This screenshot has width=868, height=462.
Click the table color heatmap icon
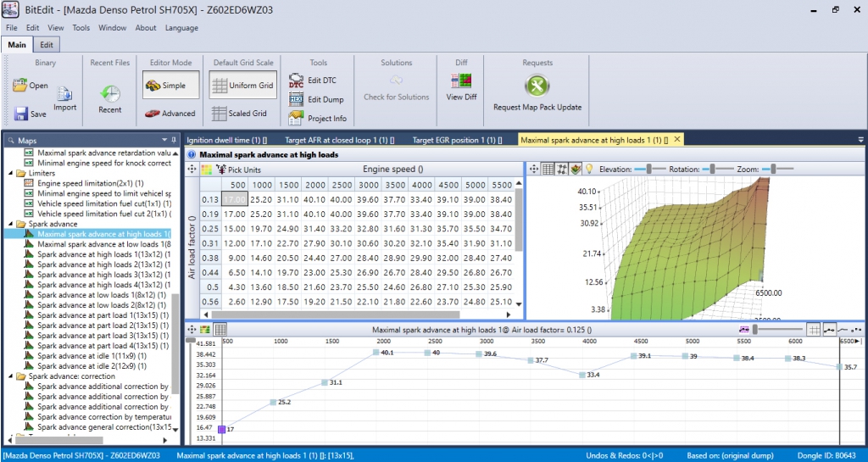(x=206, y=170)
